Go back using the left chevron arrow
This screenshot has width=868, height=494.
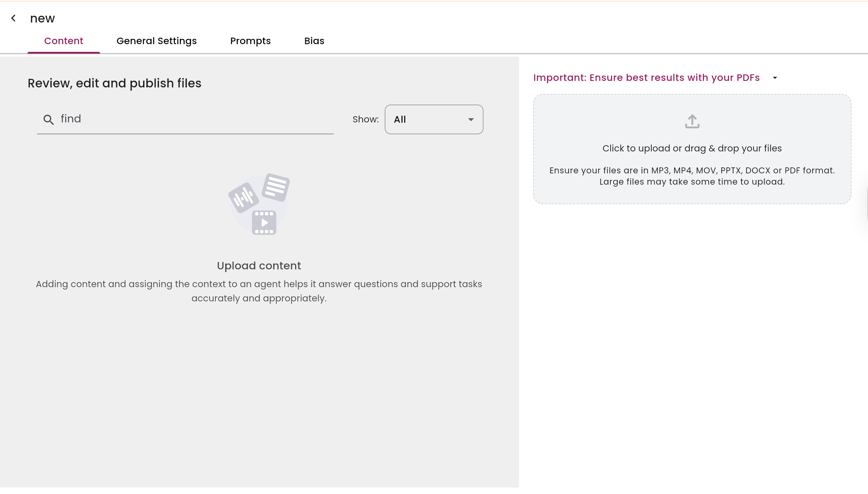pyautogui.click(x=13, y=18)
